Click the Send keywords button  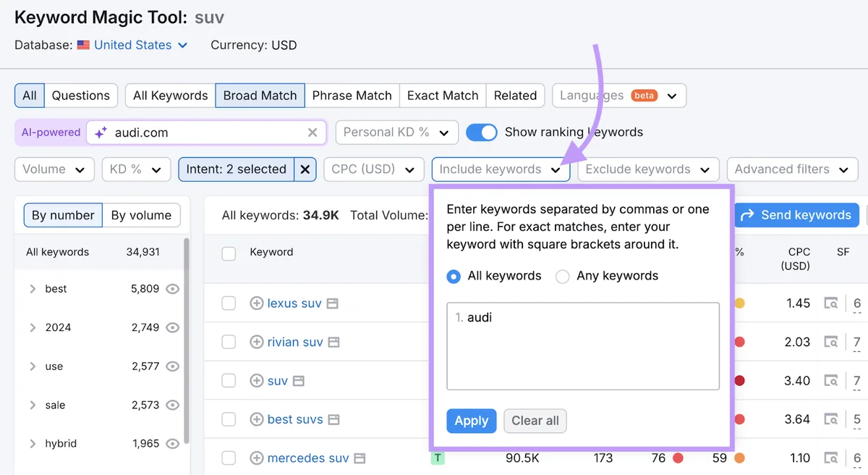point(796,215)
